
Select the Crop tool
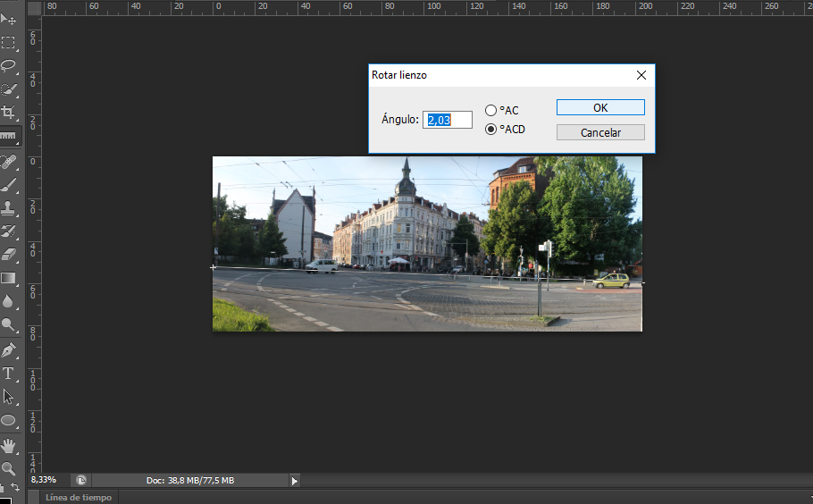coord(9,113)
